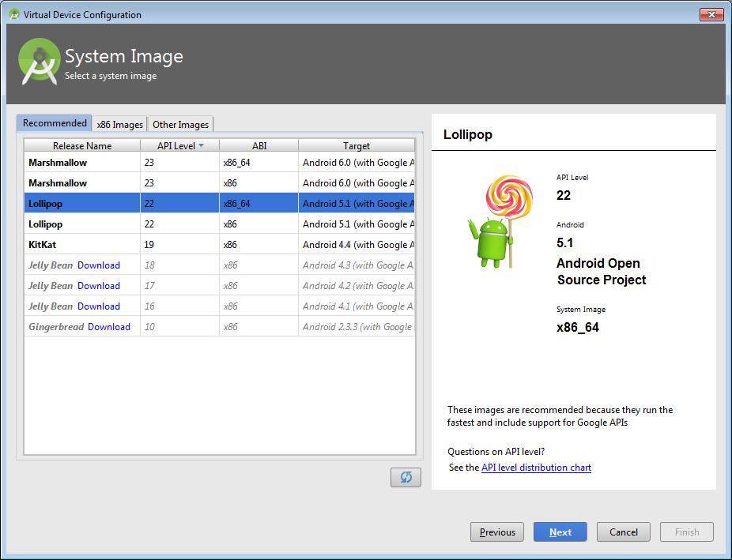
Task: Click the Android 4.2 target cell
Action: [357, 285]
